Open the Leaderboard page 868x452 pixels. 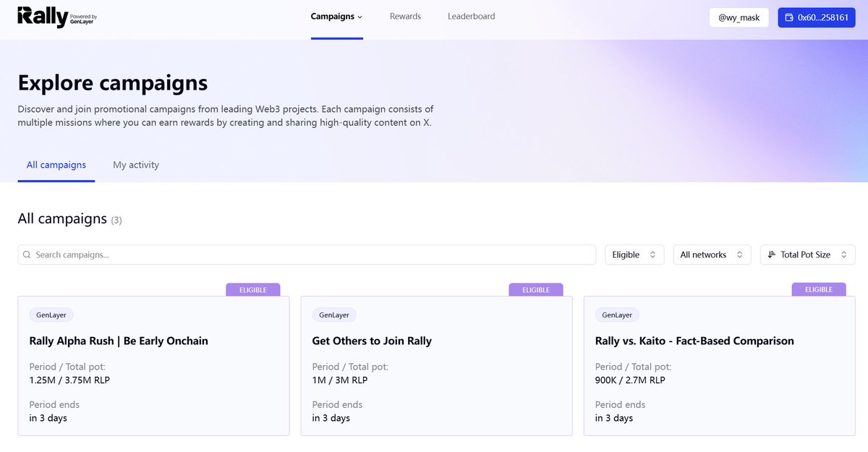pyautogui.click(x=472, y=17)
